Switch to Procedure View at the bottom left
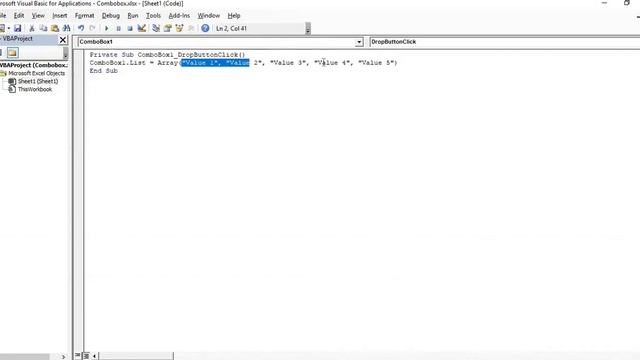The height and width of the screenshot is (360, 640). (x=78, y=356)
